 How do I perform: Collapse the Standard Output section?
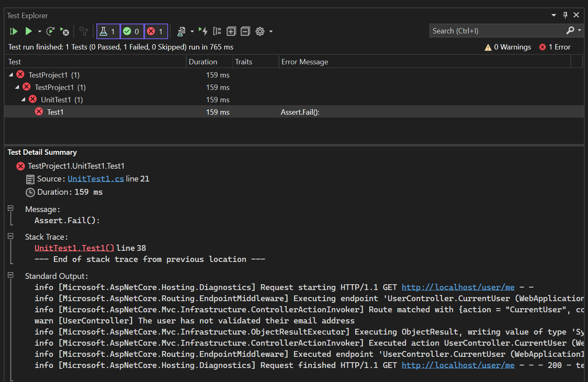point(11,275)
